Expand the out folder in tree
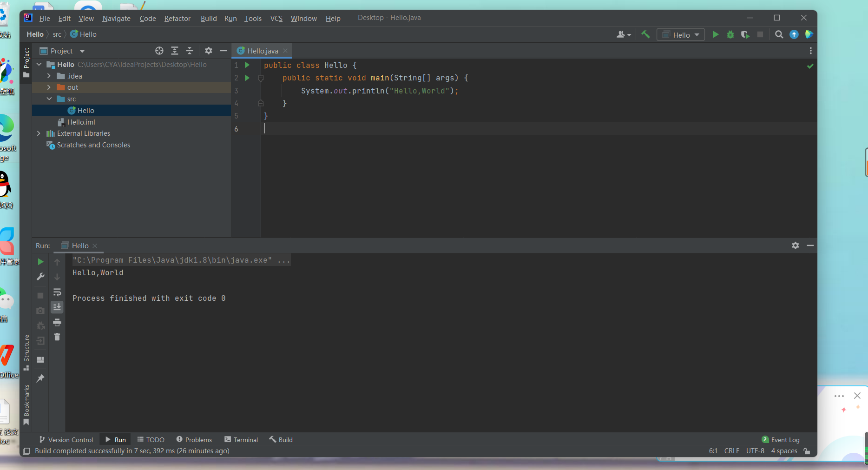868x470 pixels. [49, 87]
